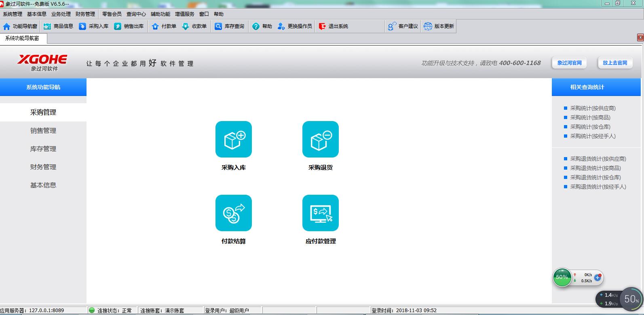Open the 零售会员 menu
The image size is (644, 315).
[112, 14]
